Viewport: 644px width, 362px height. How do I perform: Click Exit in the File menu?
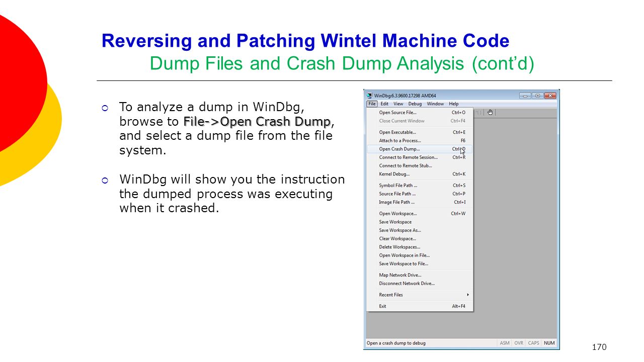click(420, 306)
